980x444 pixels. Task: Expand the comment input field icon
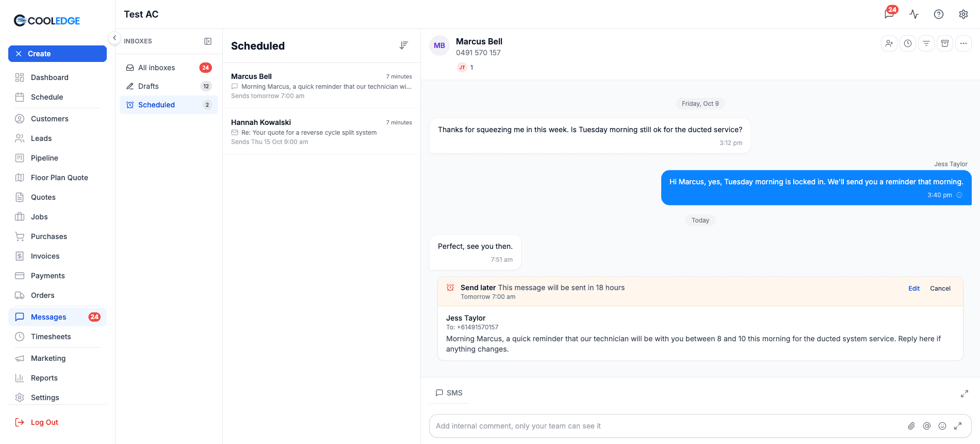(x=958, y=426)
